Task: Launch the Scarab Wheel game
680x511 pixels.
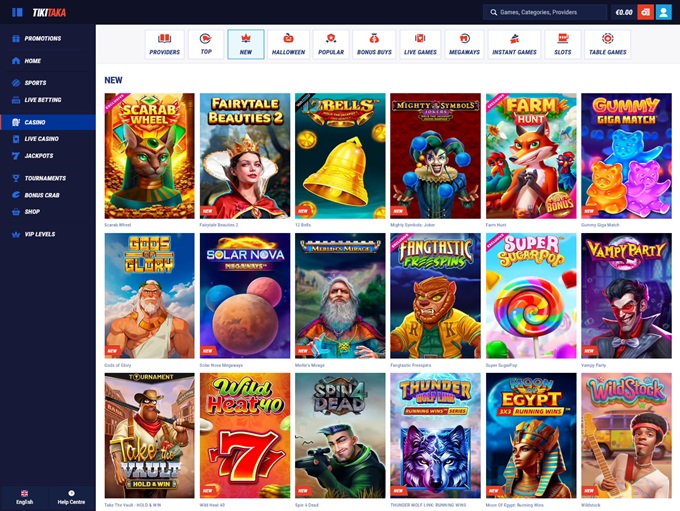Action: (x=149, y=156)
